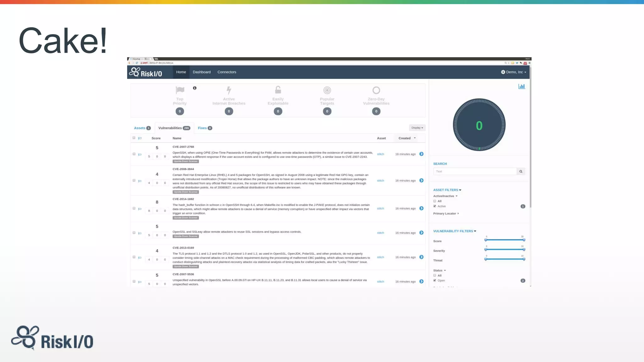Click the search magnifier button
Screen dimensions: 644x362
521,172
